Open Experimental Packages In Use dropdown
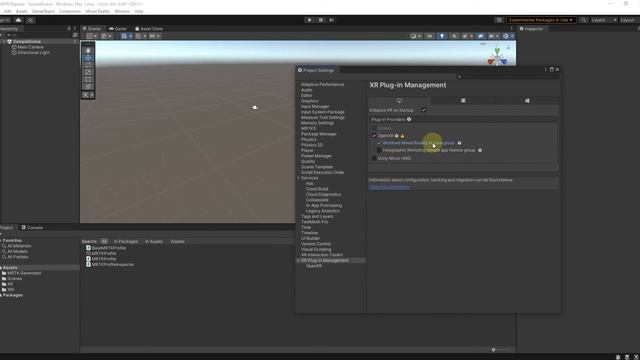The width and height of the screenshot is (640, 360). coord(541,20)
